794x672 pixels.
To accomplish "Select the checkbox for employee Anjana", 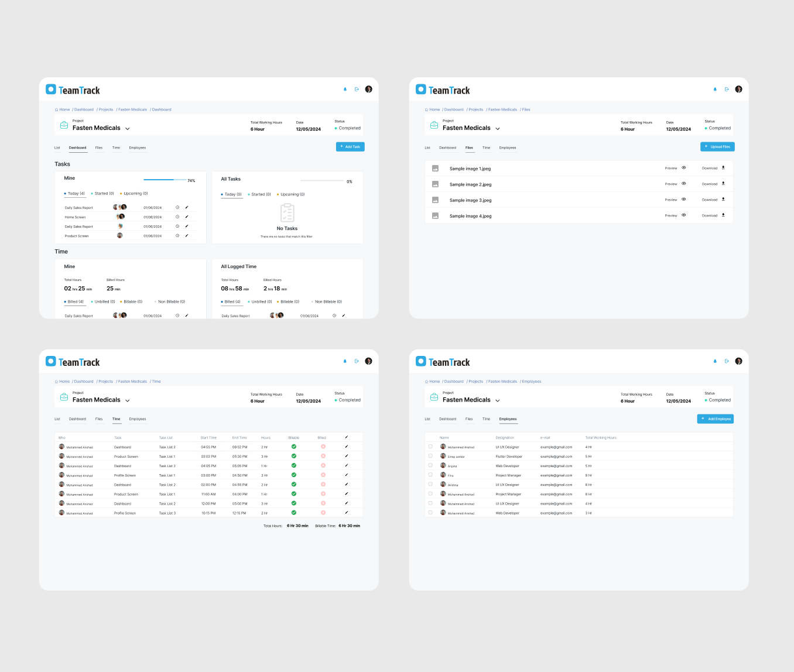I will (430, 465).
